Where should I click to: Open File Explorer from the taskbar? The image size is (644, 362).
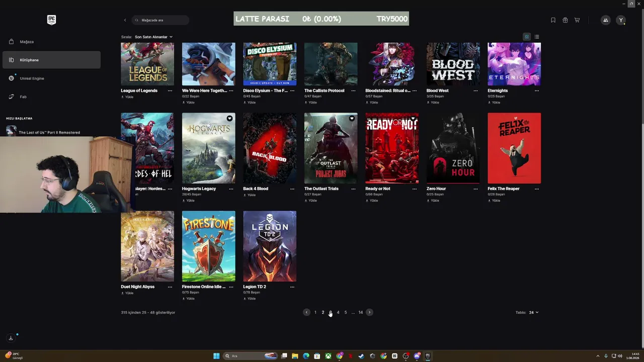tap(295, 356)
